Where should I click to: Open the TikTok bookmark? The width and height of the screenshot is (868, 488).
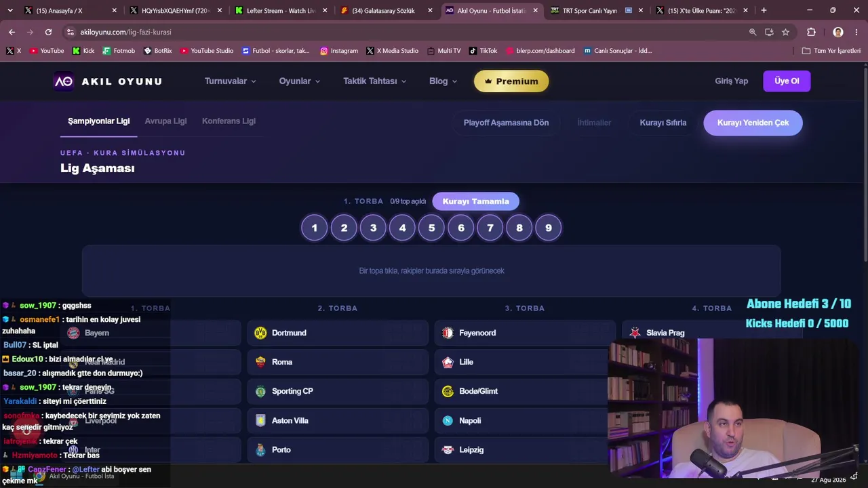[x=483, y=51]
